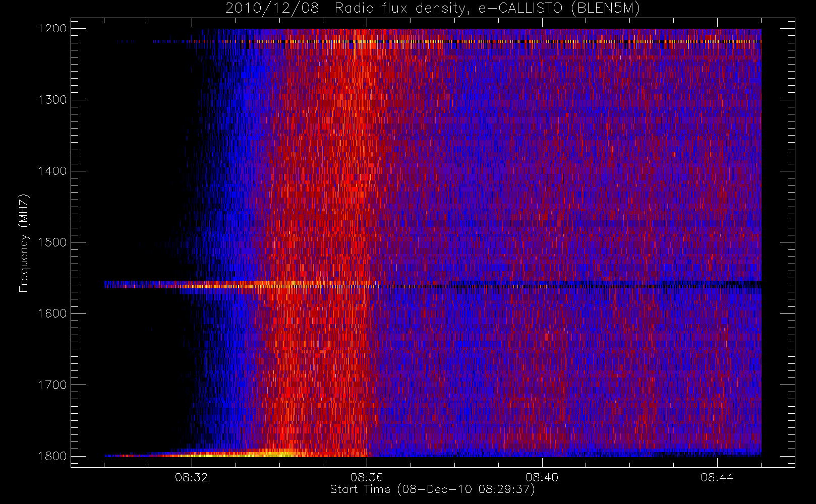Click the 'Frequency (MHZ)' y-axis label
816x504 pixels.
(24, 243)
